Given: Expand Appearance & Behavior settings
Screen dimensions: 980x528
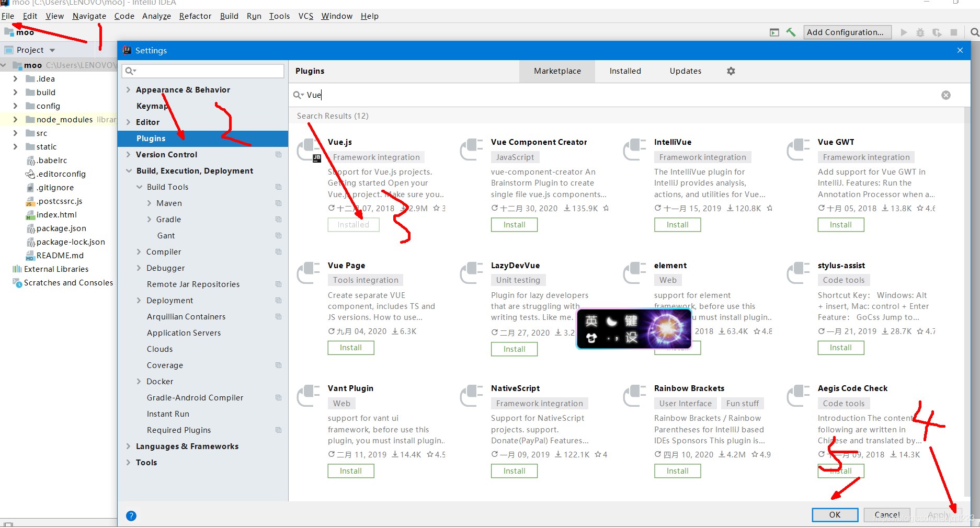Looking at the screenshot, I should [x=129, y=90].
